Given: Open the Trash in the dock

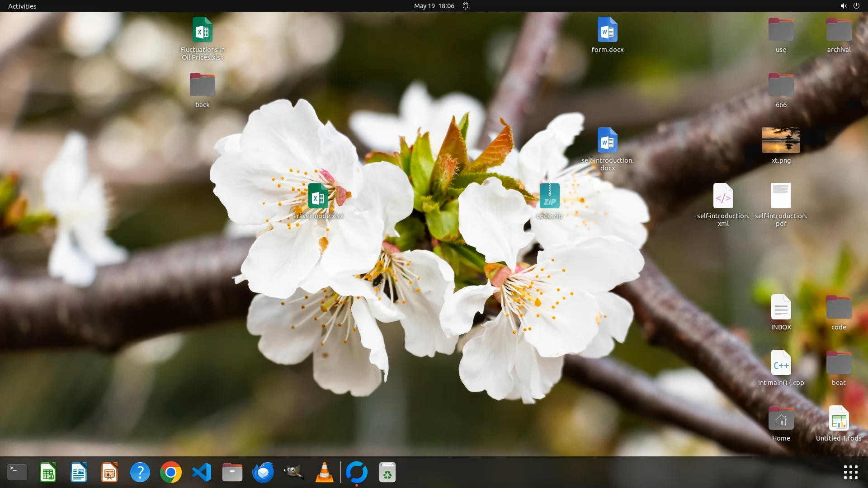Looking at the screenshot, I should tap(387, 472).
